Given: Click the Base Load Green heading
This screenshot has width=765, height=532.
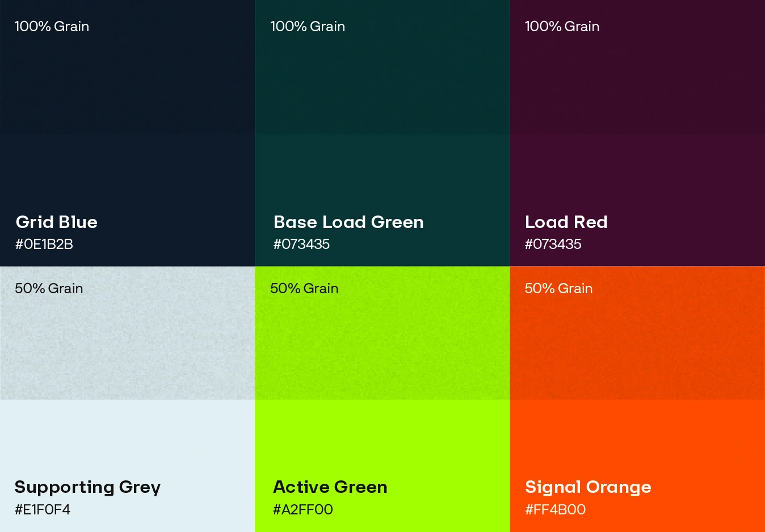Looking at the screenshot, I should [348, 222].
